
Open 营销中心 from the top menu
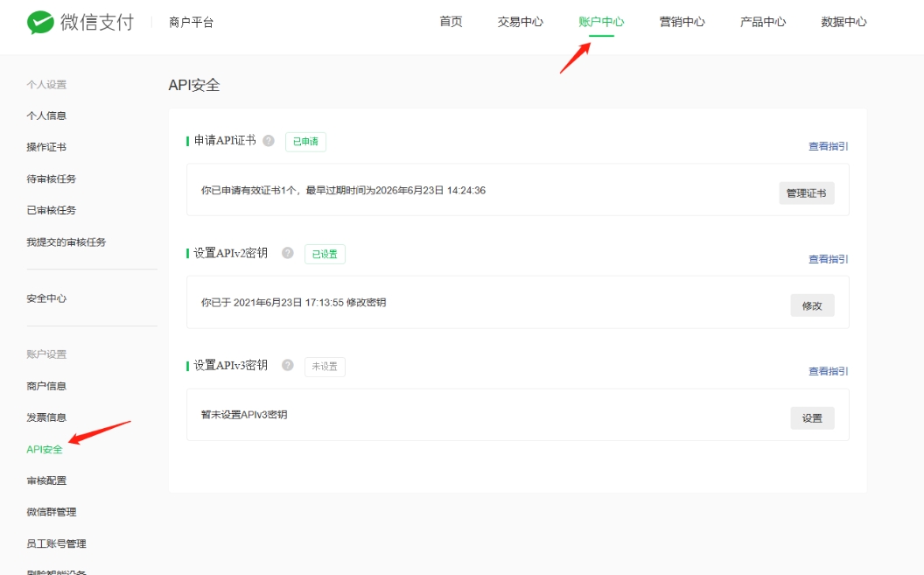tap(682, 22)
